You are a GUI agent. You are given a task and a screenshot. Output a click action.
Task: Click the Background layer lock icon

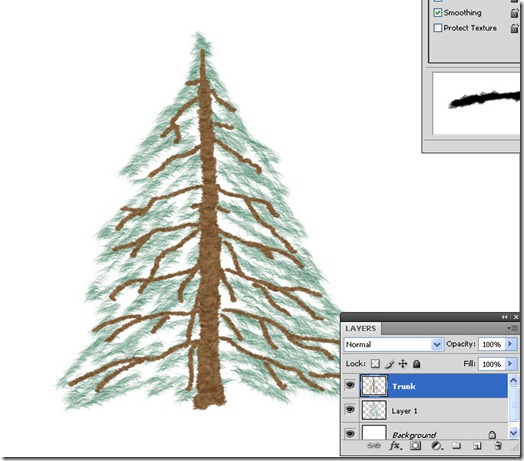(492, 435)
